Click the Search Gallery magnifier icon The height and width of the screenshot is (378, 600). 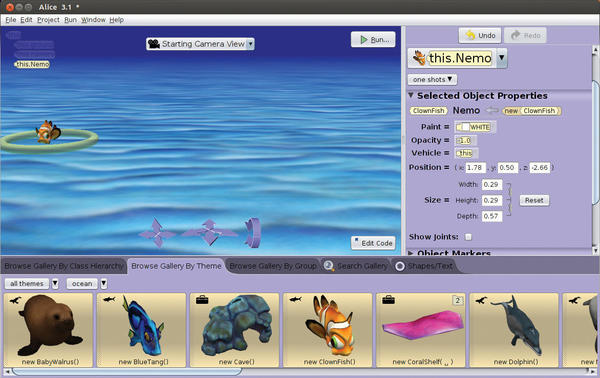click(x=328, y=265)
